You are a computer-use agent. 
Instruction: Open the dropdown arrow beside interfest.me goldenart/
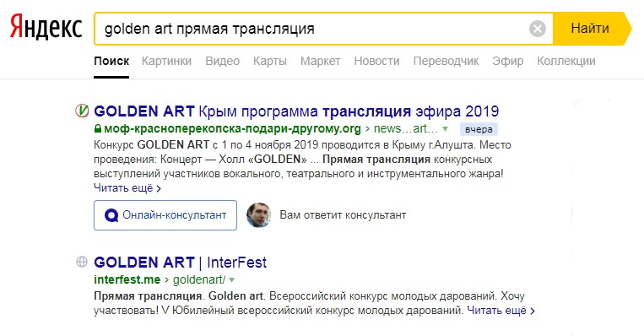tap(231, 280)
